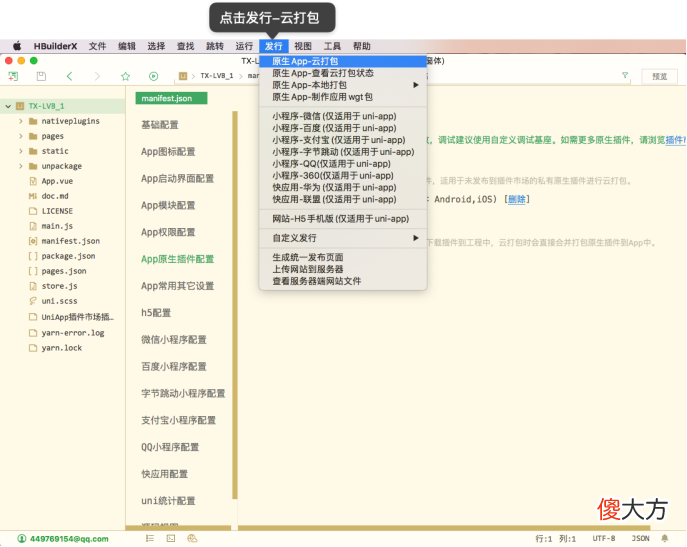Click the save floppy disk icon
The width and height of the screenshot is (687, 547).
tap(41, 76)
